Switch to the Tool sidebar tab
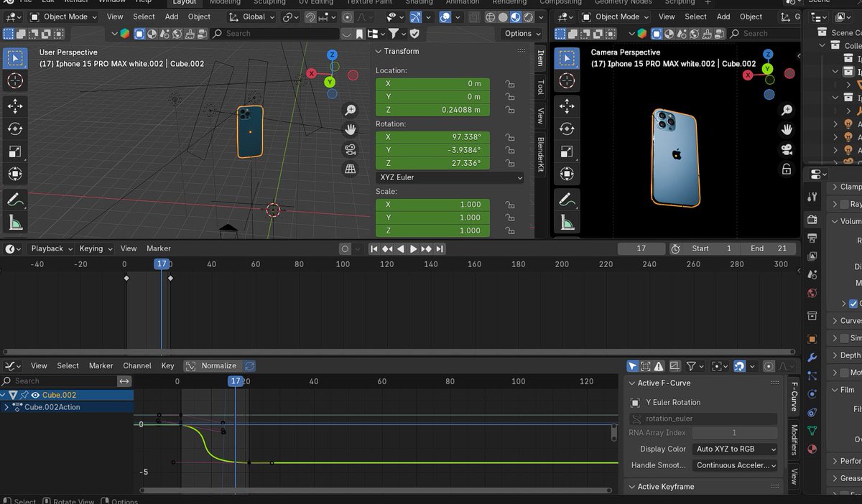 click(x=541, y=87)
